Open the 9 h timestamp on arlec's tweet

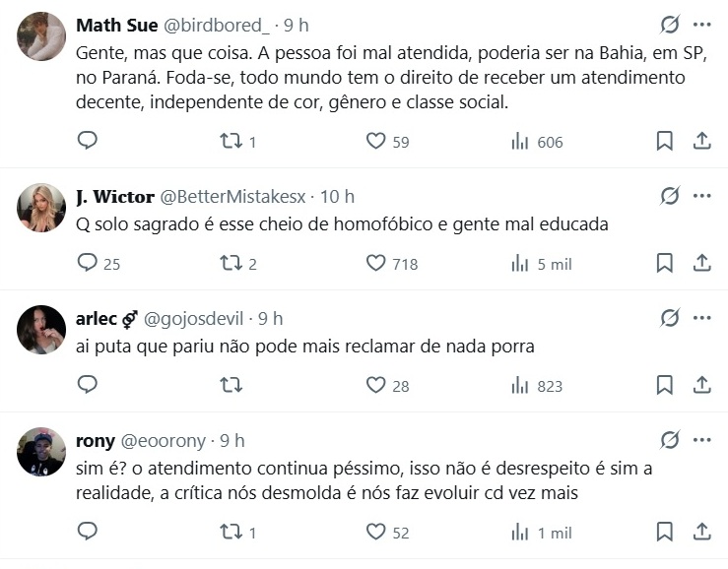tap(270, 318)
